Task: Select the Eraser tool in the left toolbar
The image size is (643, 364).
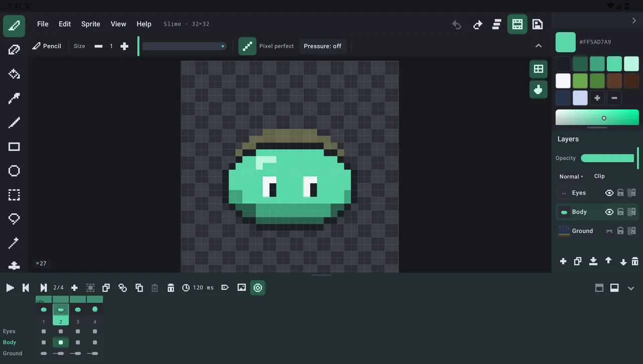Action: coord(14,50)
